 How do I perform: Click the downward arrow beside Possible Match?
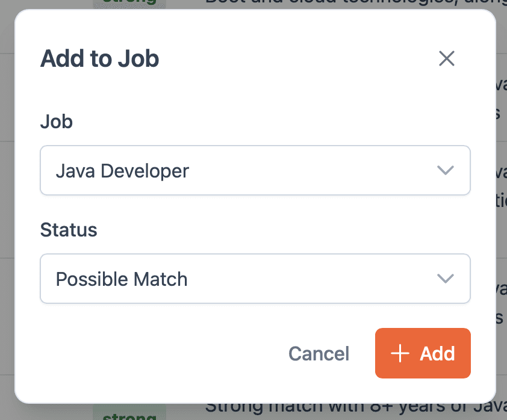point(446,279)
